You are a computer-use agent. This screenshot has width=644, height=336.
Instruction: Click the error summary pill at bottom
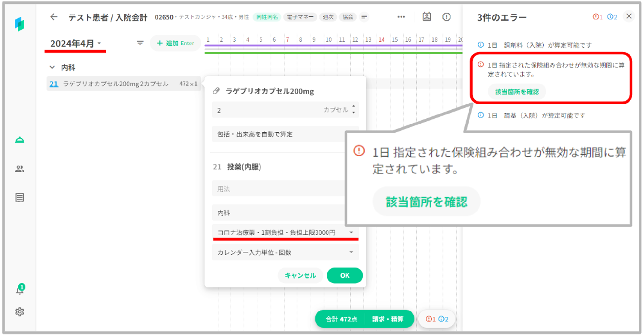(437, 319)
